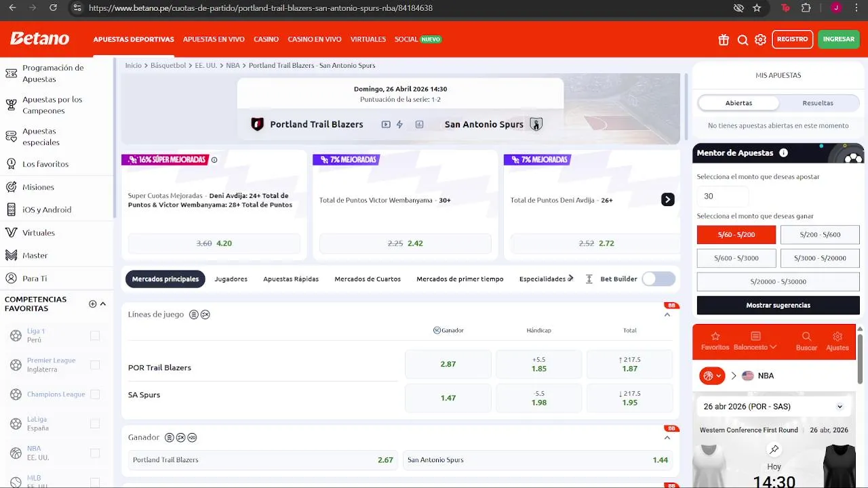Switch to Mercados de Cuartos tab

point(368,279)
